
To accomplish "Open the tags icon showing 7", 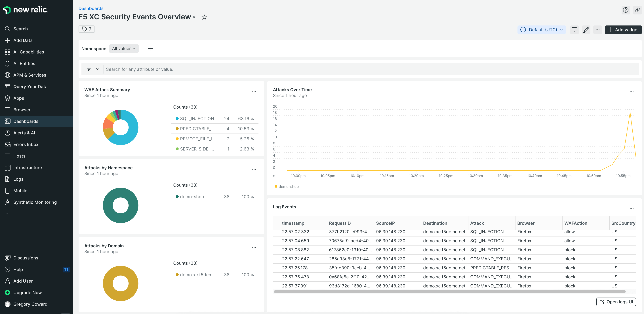I will tap(87, 29).
